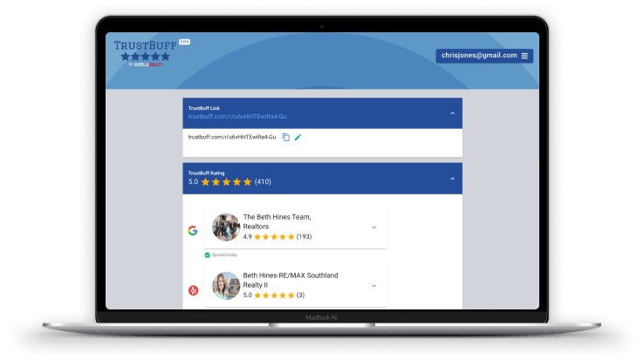The height and width of the screenshot is (360, 644).
Task: Click Beth Hines-RE/MAX Southland profile photo
Action: coord(226,286)
